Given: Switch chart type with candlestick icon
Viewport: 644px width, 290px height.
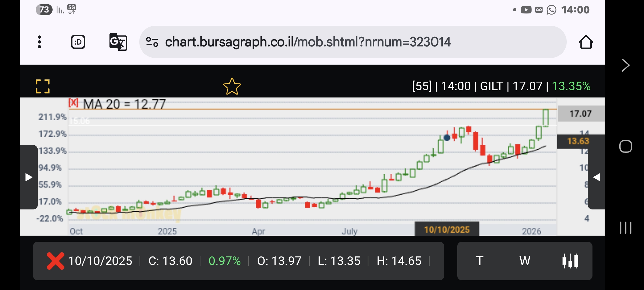Looking at the screenshot, I should 570,261.
